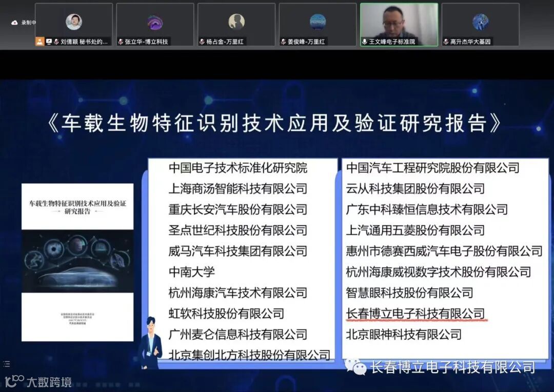Click the text 圣点世纪科技股份有限公司
The height and width of the screenshot is (392, 554).
(x=238, y=230)
